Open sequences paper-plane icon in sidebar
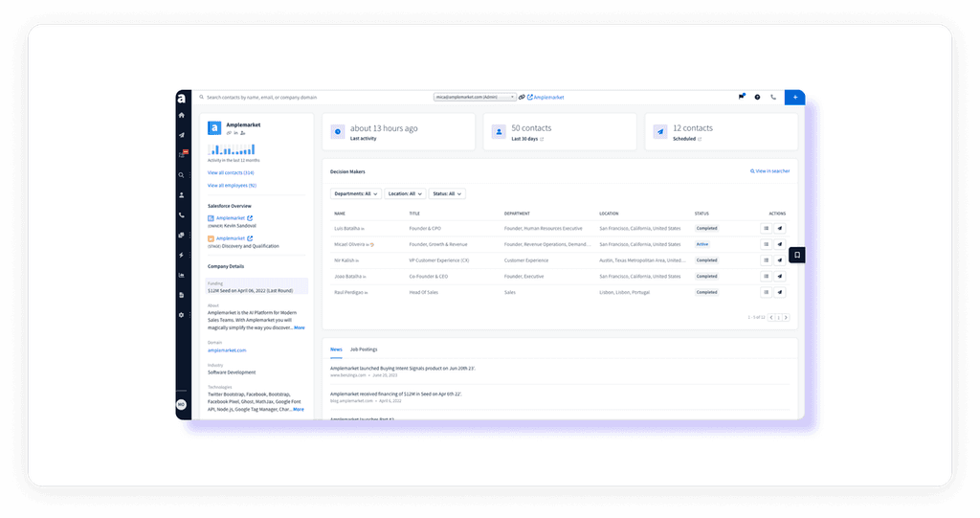Viewport: 980px width, 518px height. coord(182,135)
